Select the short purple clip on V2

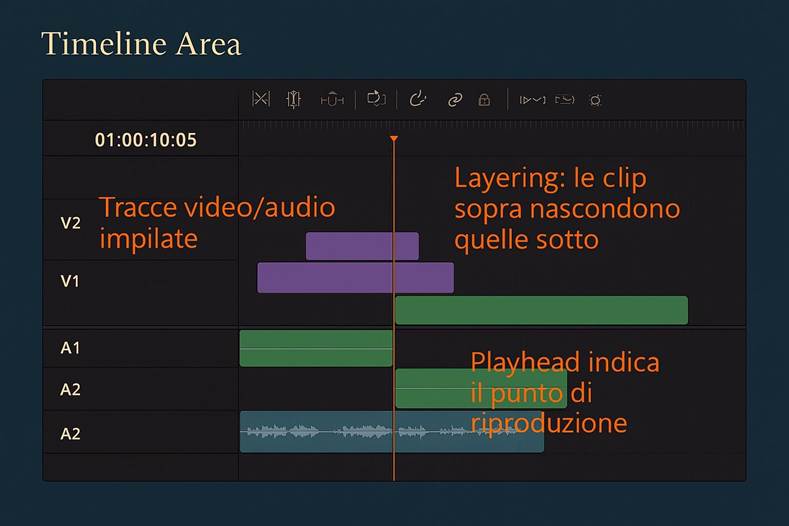tap(361, 246)
